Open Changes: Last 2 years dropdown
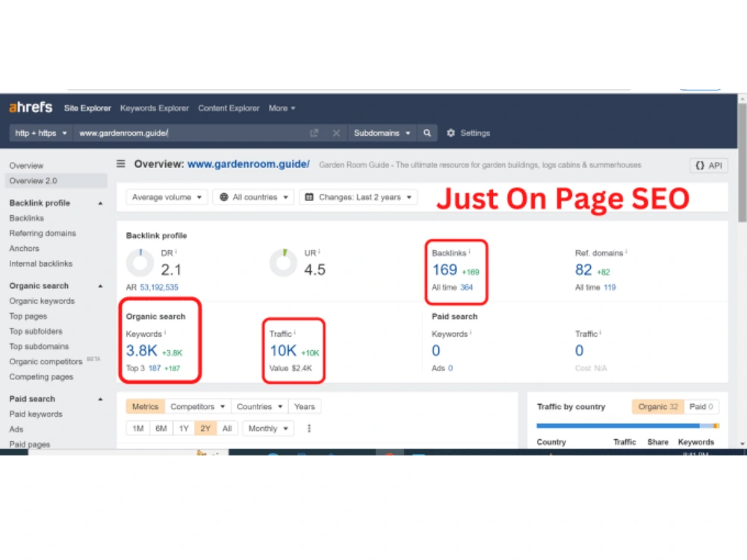The image size is (747, 560). 359,197
